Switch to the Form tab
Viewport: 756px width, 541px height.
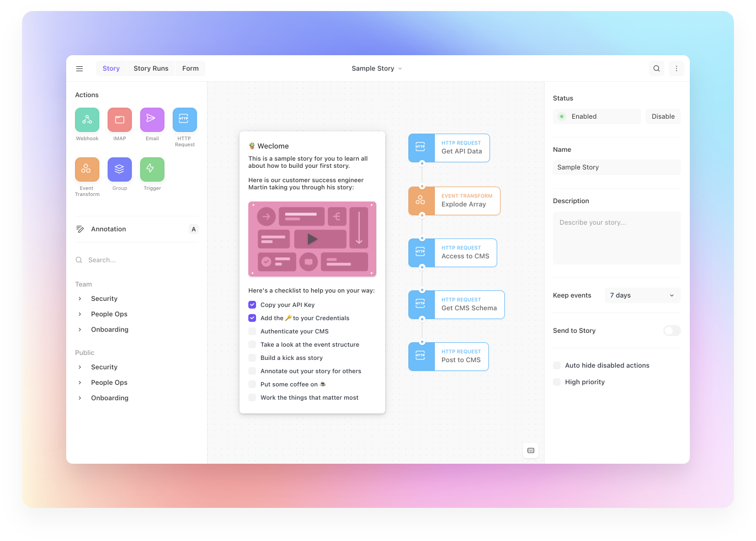190,68
